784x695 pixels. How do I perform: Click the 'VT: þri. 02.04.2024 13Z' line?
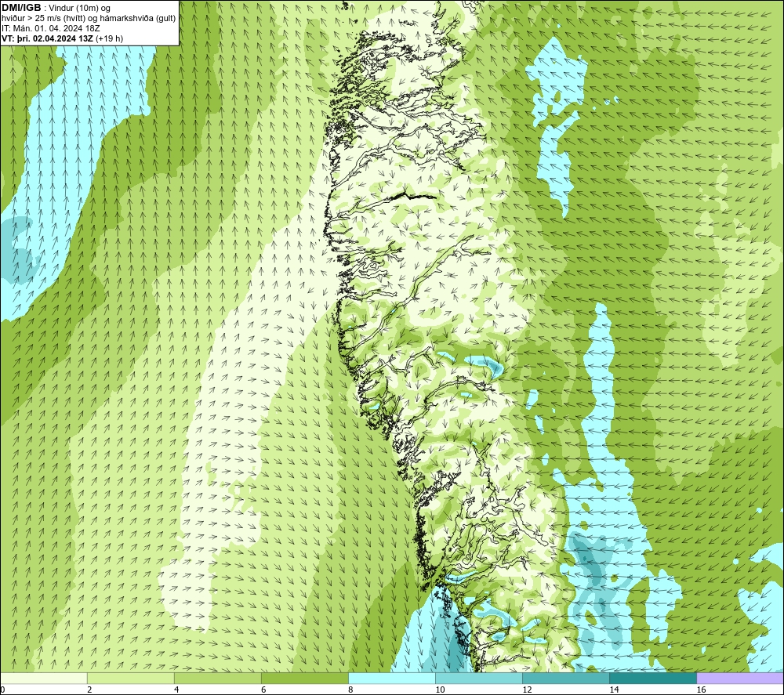[x=62, y=38]
